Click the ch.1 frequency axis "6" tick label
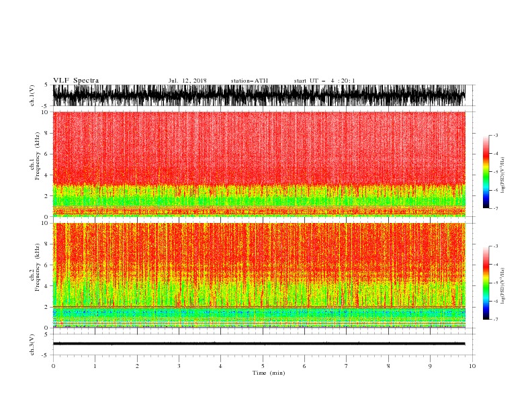The height and width of the screenshot is (411, 532). click(46, 154)
